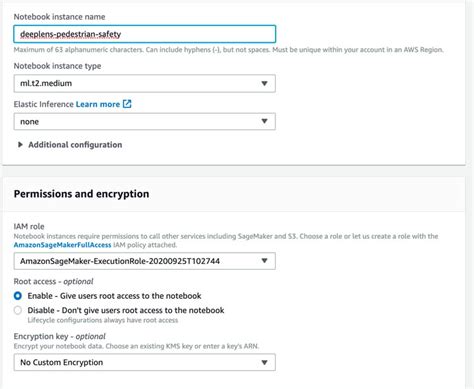Open the IAM role execution role dropdown

click(x=145, y=261)
